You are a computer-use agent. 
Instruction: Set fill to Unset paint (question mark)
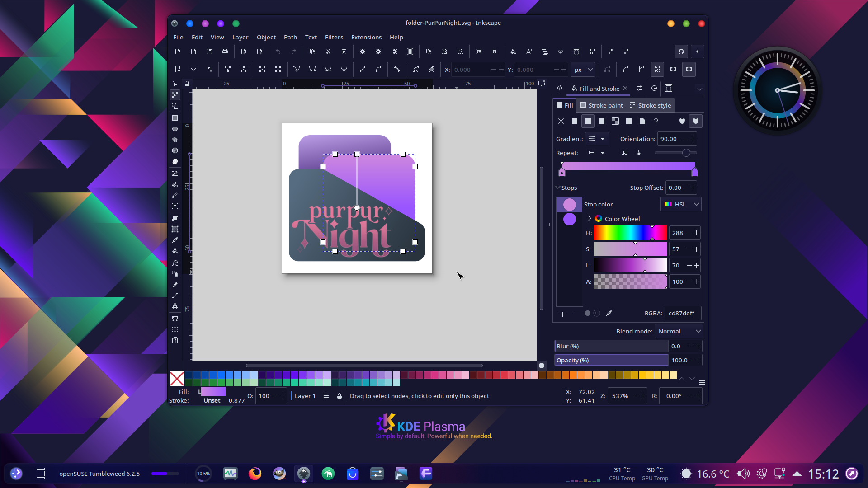pos(656,121)
